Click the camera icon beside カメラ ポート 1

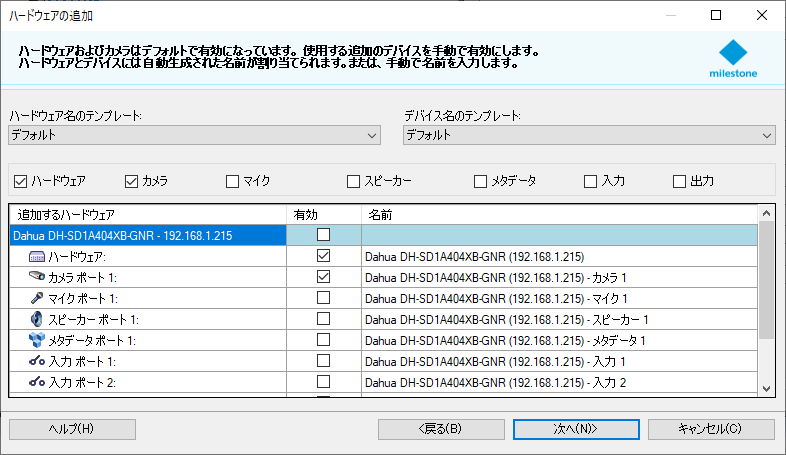37,276
